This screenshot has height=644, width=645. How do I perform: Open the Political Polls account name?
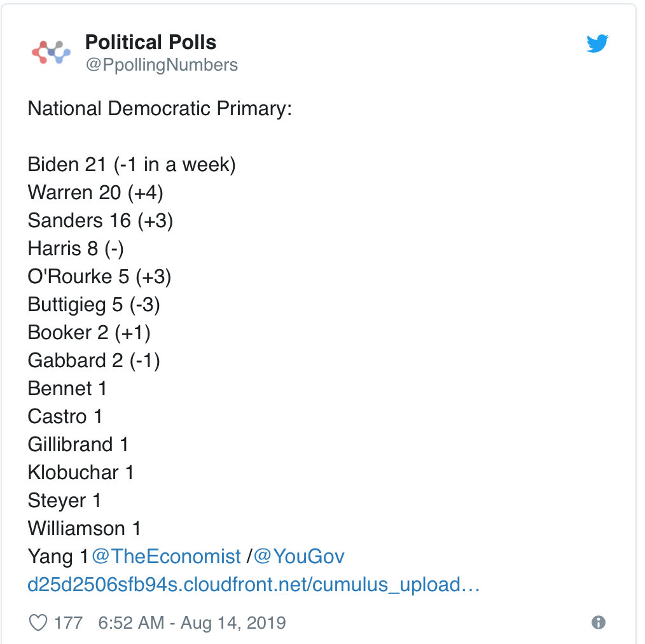point(151,42)
